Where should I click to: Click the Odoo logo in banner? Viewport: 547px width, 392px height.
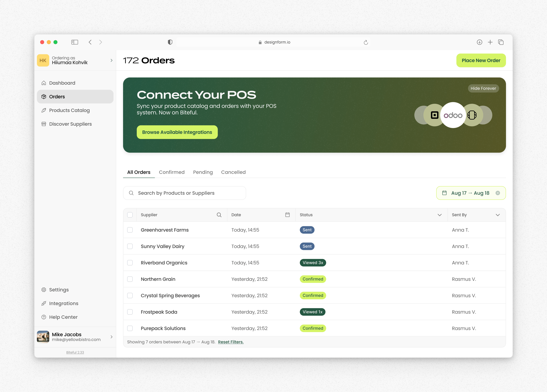453,115
